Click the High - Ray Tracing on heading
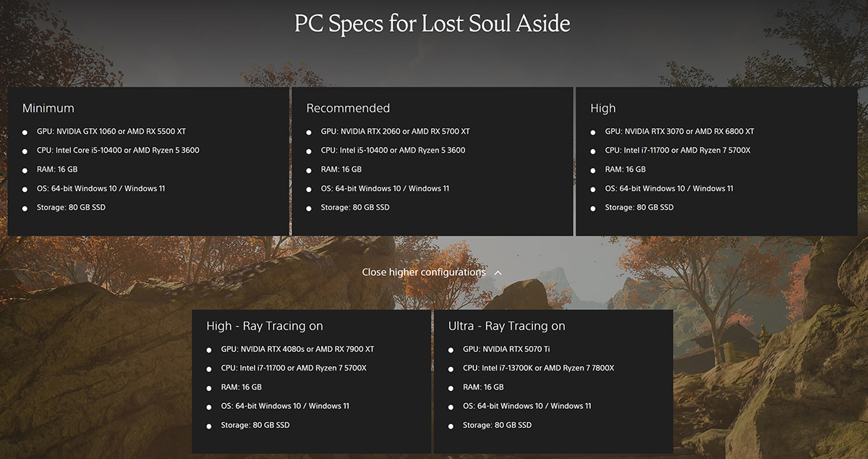868x459 pixels. (265, 326)
